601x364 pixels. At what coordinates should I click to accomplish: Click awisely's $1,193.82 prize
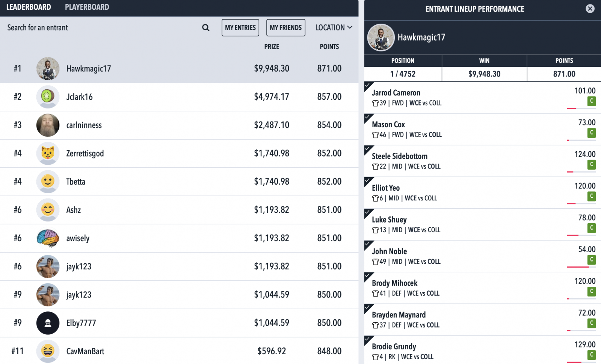click(272, 238)
